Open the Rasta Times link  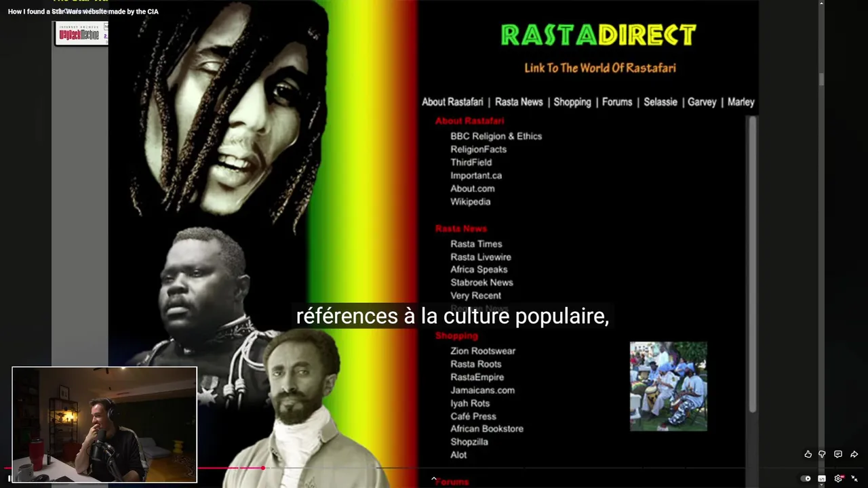pos(476,244)
